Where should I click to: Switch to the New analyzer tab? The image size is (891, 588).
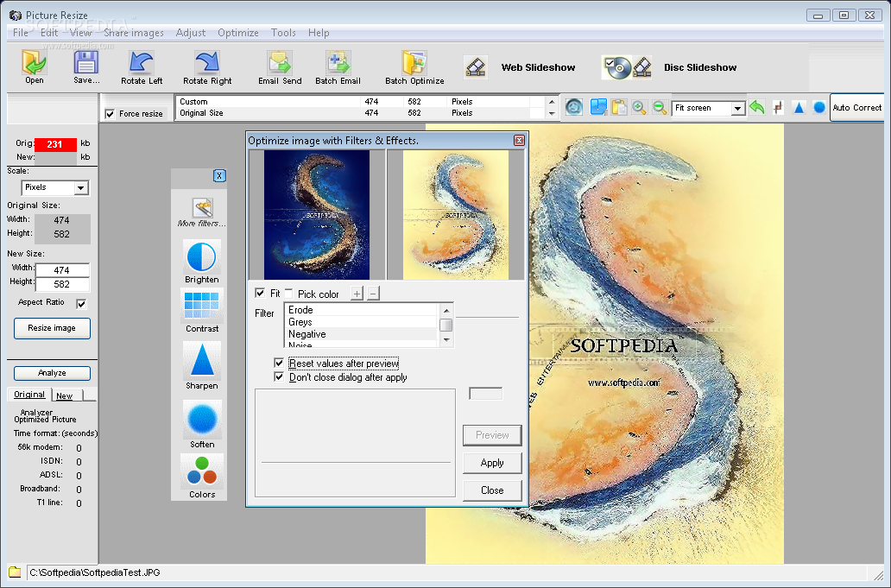pos(67,395)
